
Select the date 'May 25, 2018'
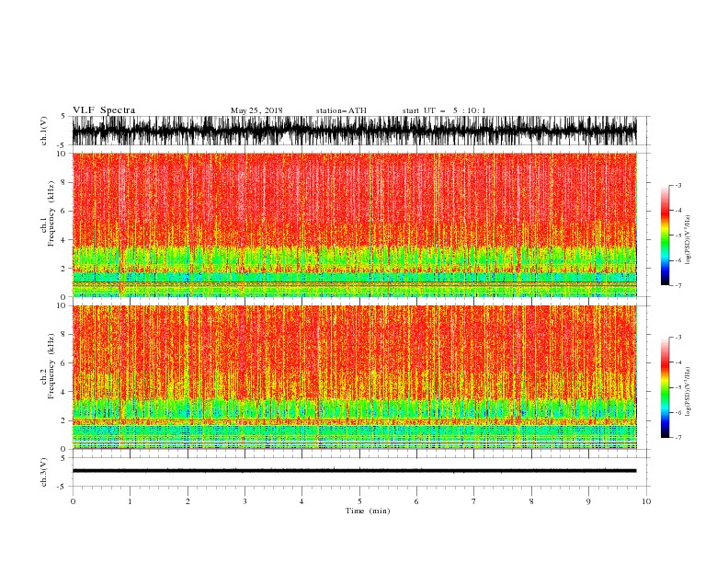pyautogui.click(x=256, y=110)
